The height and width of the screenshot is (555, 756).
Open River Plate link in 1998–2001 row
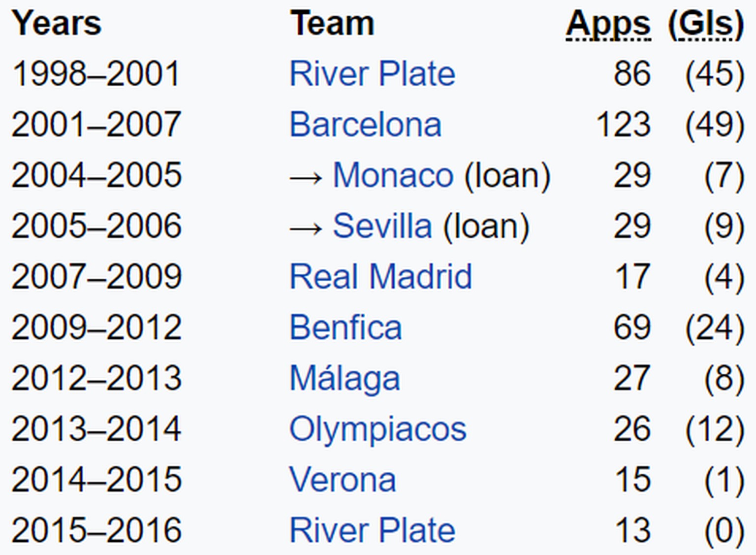click(372, 74)
